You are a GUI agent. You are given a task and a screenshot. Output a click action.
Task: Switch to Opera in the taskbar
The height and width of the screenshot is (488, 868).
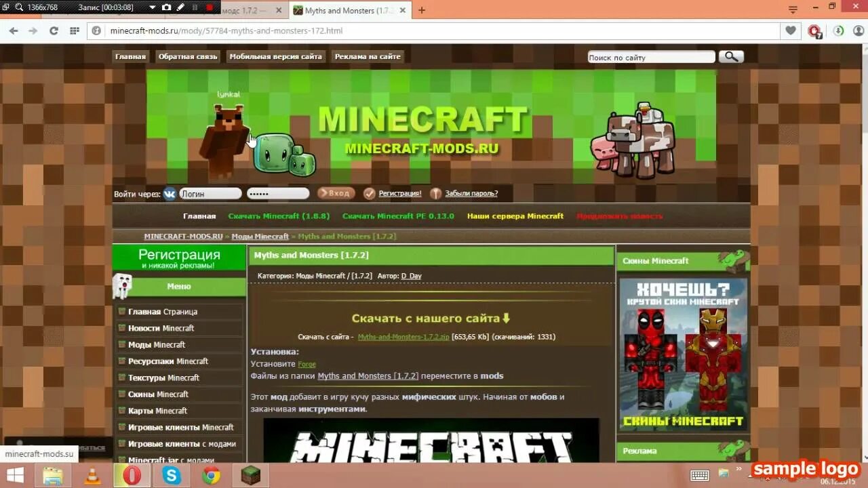click(132, 475)
